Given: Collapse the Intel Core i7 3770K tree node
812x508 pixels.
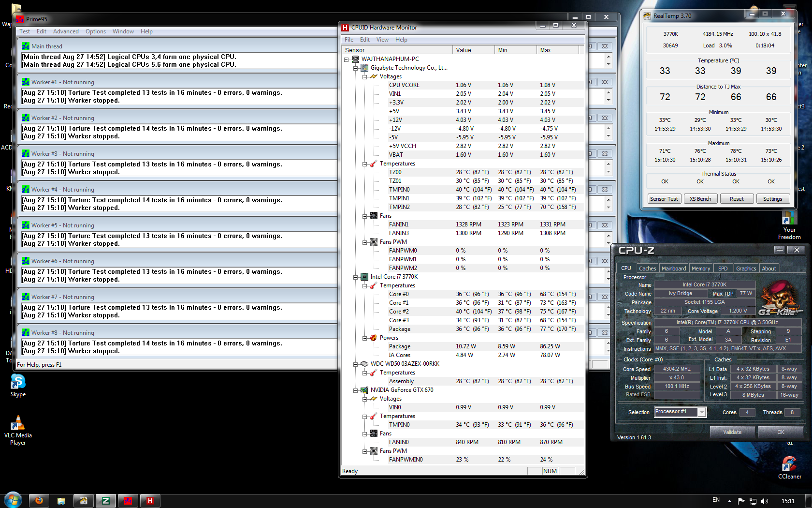Looking at the screenshot, I should (x=356, y=277).
